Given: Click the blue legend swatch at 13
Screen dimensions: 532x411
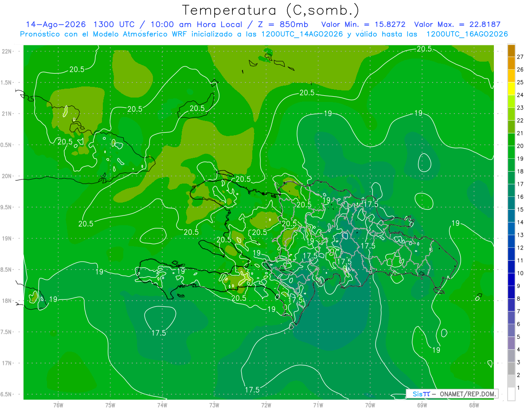Looking at the screenshot, I should click(x=511, y=229).
